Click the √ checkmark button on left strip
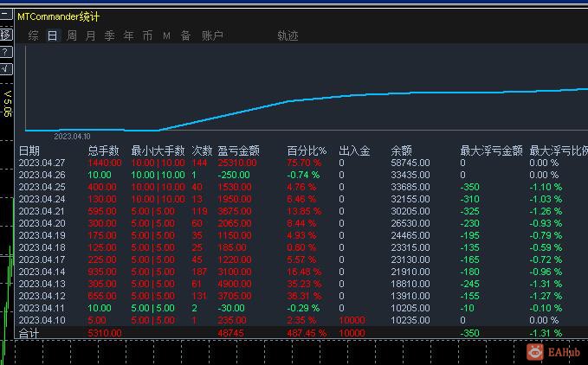This screenshot has width=588, height=365. [5, 69]
